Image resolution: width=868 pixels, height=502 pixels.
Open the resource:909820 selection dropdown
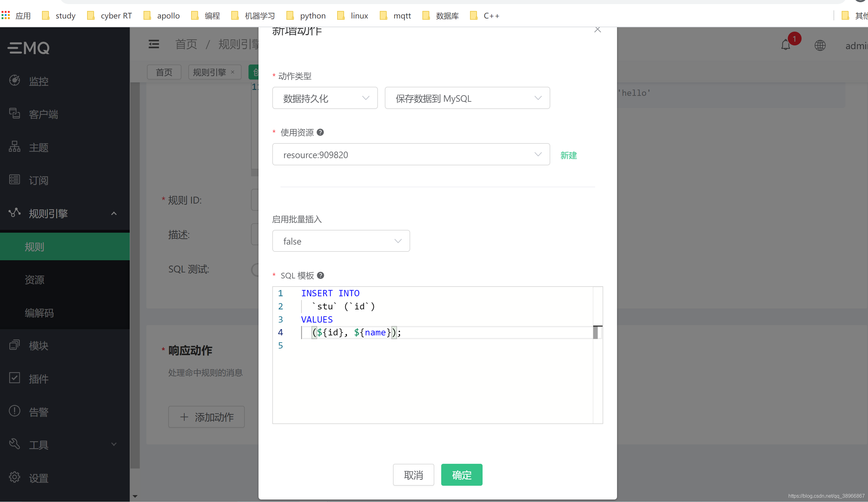click(410, 155)
